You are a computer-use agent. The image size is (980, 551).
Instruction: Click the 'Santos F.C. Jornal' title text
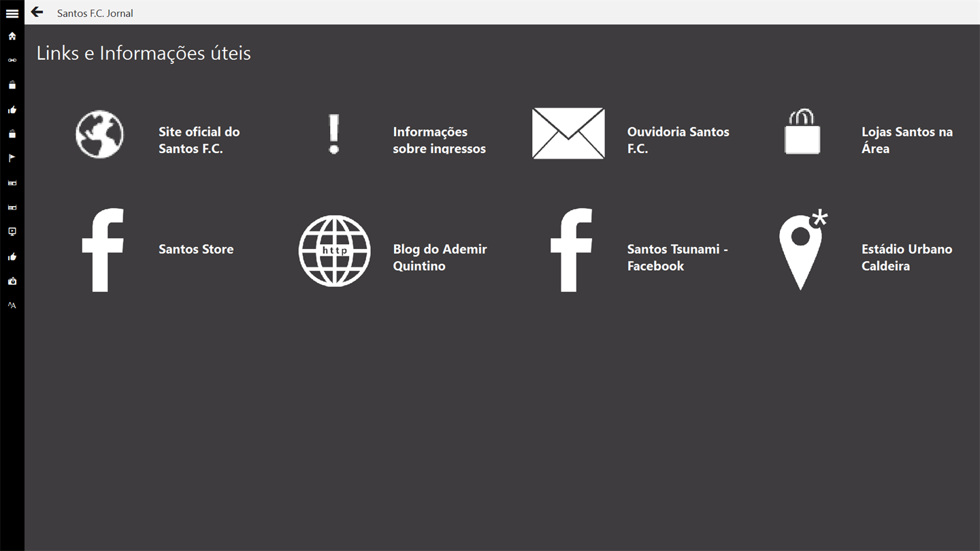click(x=95, y=13)
